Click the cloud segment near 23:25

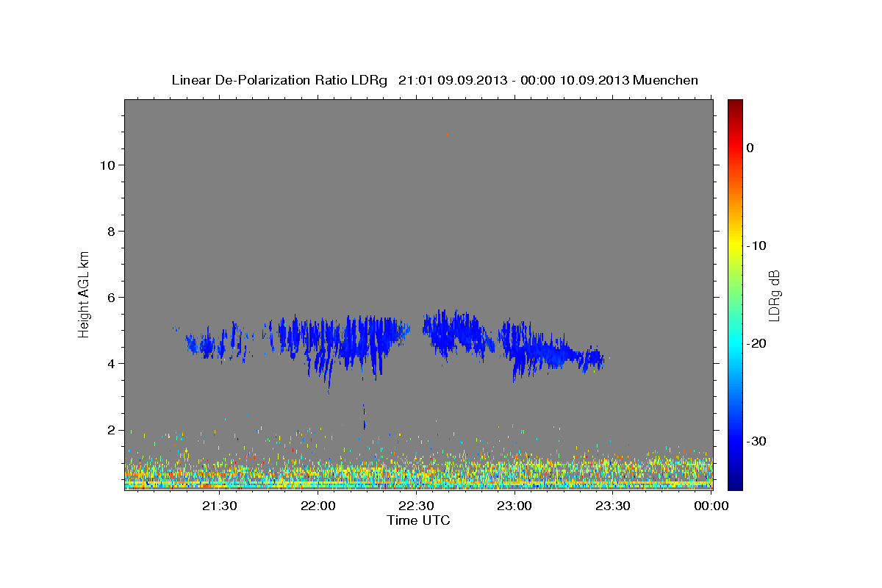(590, 359)
